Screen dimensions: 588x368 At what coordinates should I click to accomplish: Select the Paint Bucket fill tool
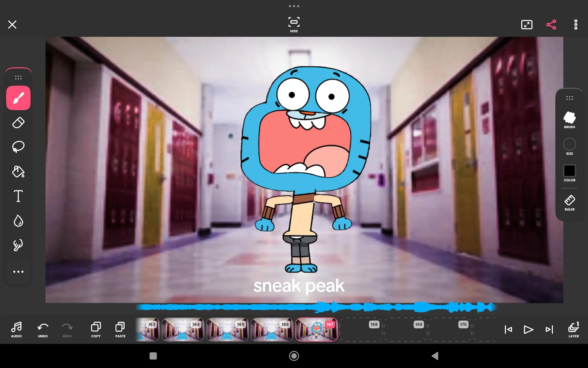[x=18, y=172]
